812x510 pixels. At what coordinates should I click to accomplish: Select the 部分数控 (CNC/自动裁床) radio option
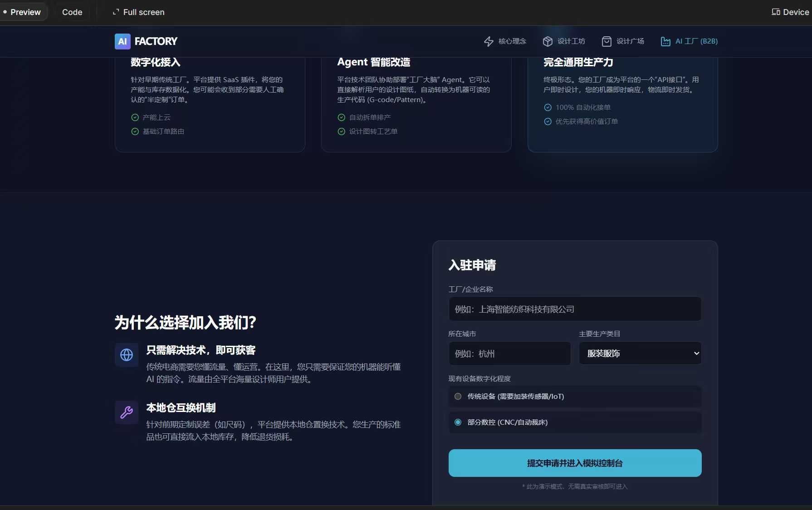[x=458, y=422]
